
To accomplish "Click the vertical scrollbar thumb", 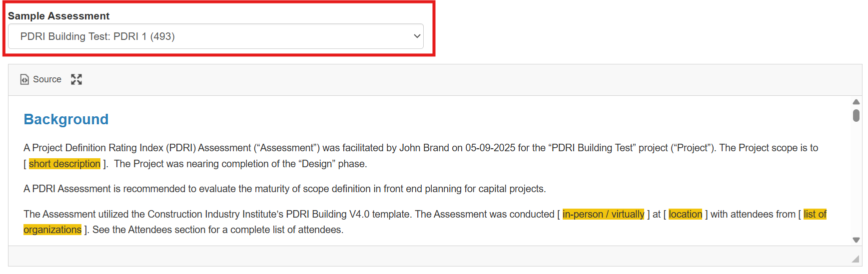I will pyautogui.click(x=856, y=116).
